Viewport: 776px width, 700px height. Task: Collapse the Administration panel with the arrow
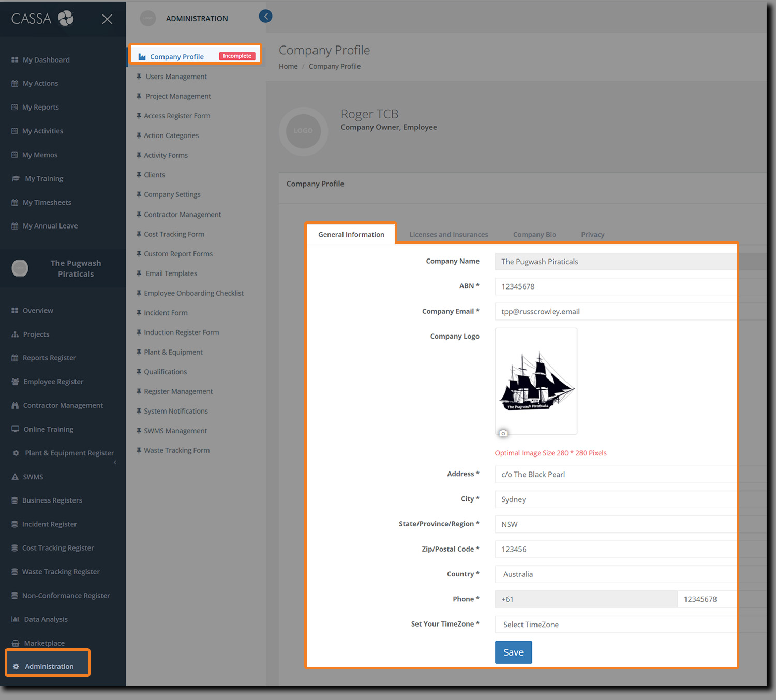point(265,16)
